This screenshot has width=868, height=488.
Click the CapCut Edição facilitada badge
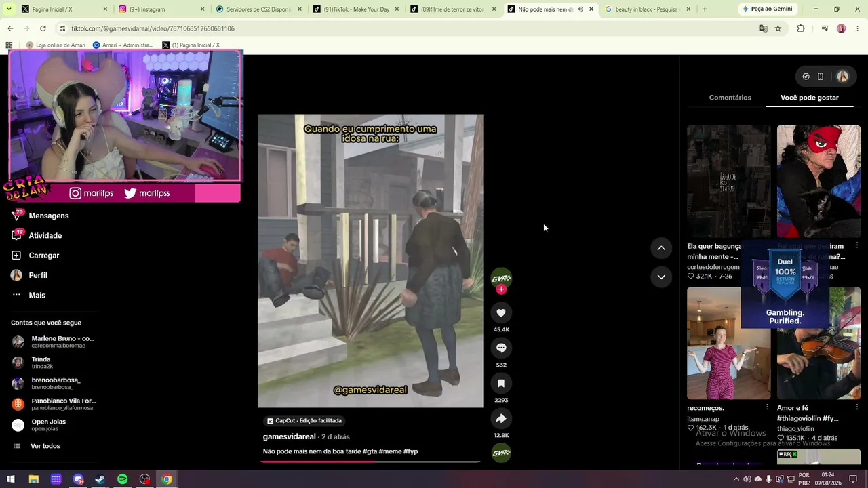(304, 421)
